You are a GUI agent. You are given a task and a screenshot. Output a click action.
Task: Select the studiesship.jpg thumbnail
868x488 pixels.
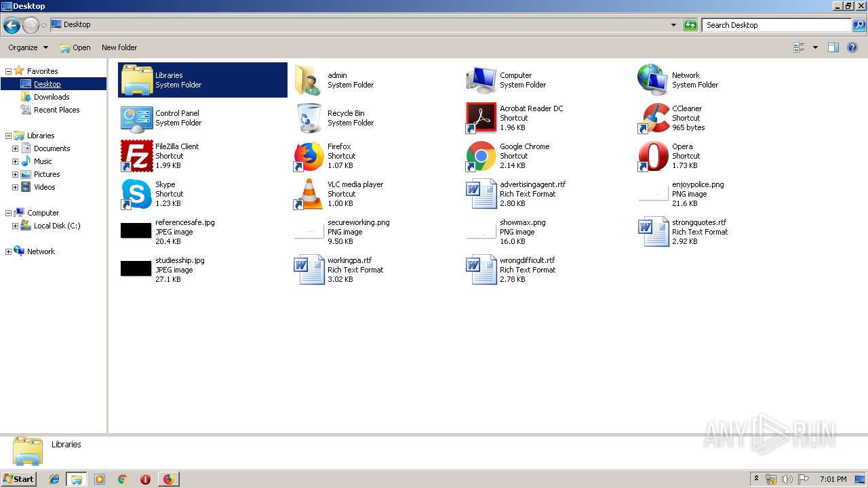click(x=136, y=268)
